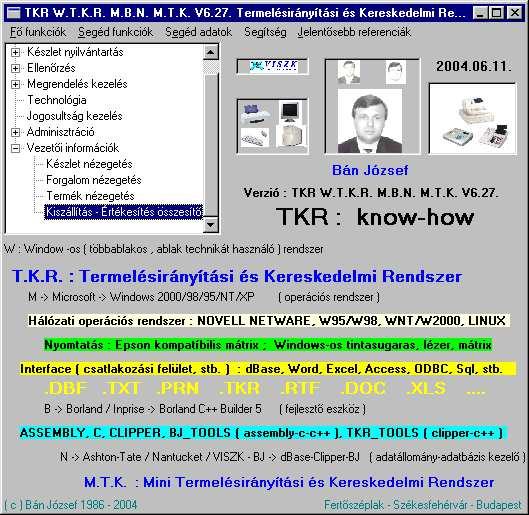529x515 pixels.
Task: Click the 2004.06.11. date label
Action: coord(474,66)
